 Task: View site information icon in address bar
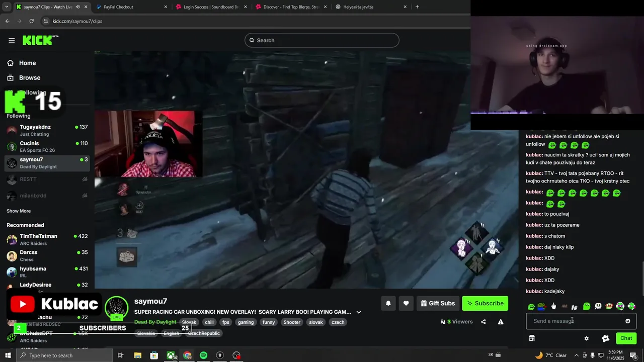(46, 21)
